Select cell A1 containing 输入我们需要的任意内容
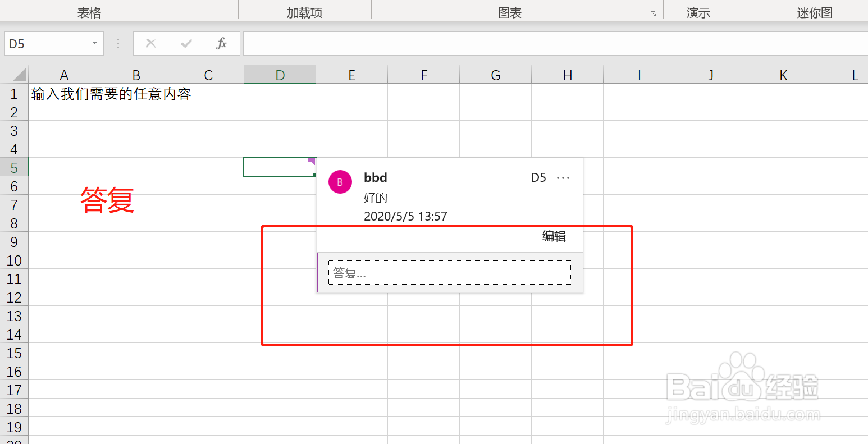The image size is (868, 444). [x=64, y=94]
